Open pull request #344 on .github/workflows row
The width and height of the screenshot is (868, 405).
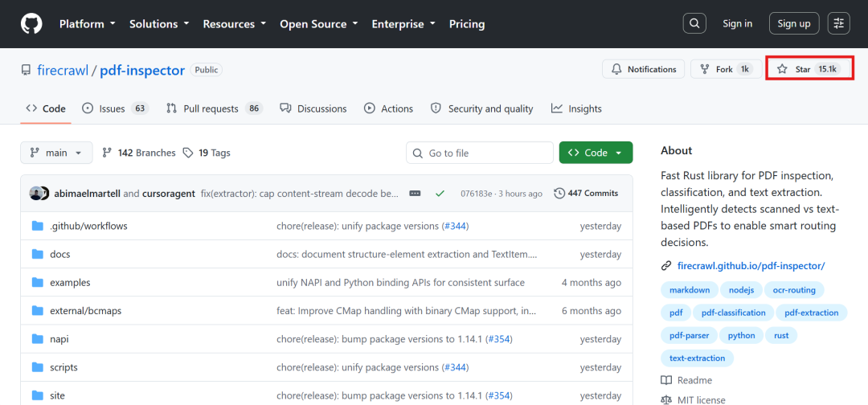[456, 226]
